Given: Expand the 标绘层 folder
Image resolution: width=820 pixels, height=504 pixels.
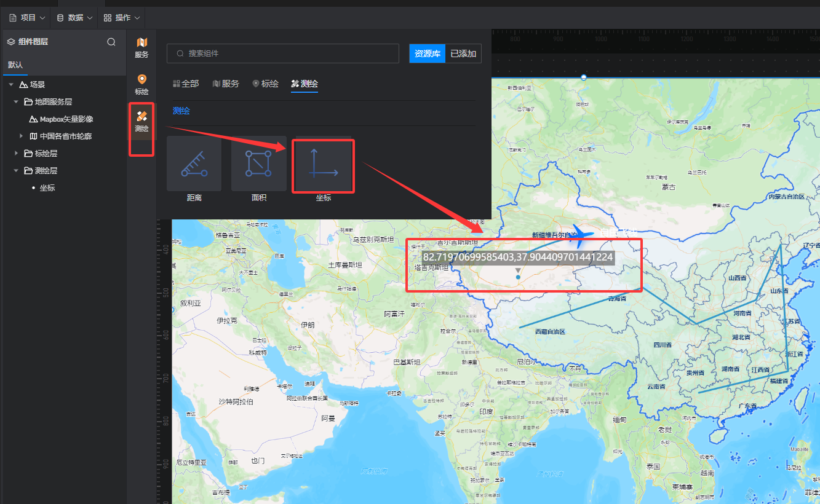Looking at the screenshot, I should click(x=16, y=153).
